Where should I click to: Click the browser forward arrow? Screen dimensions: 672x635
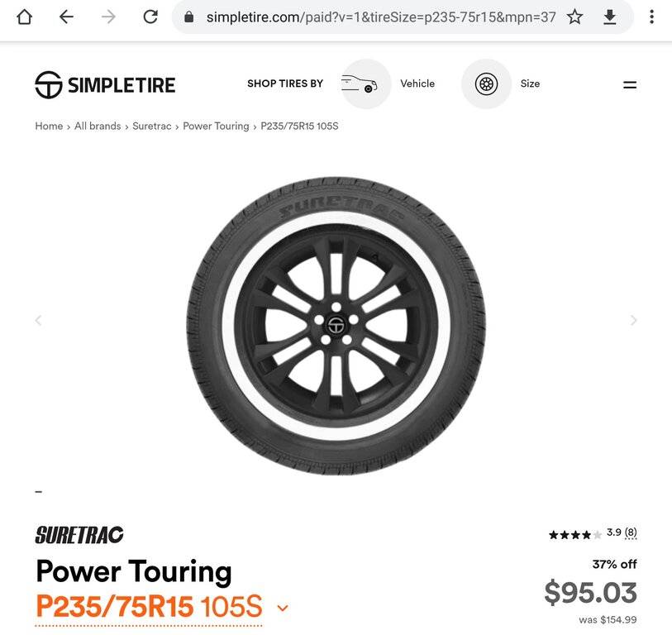pos(108,17)
